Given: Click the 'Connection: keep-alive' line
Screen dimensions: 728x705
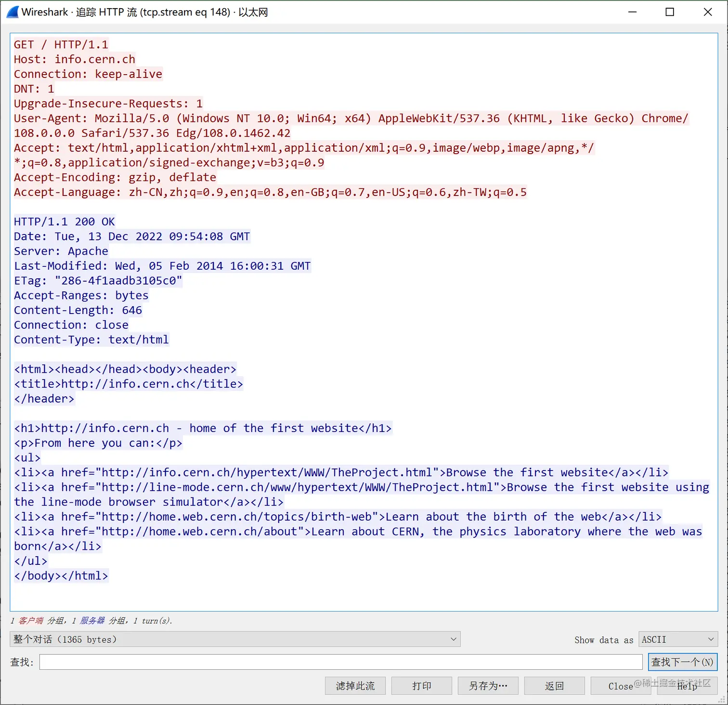Looking at the screenshot, I should point(88,74).
